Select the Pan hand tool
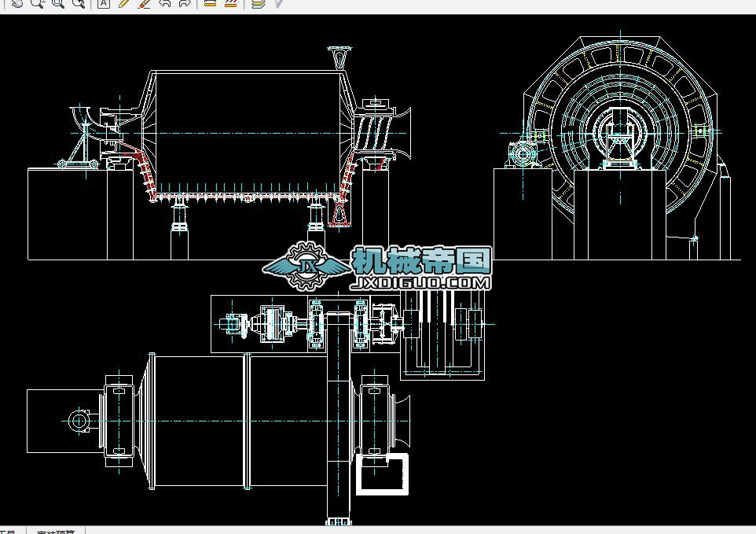This screenshot has height=534, width=756. 17,3
